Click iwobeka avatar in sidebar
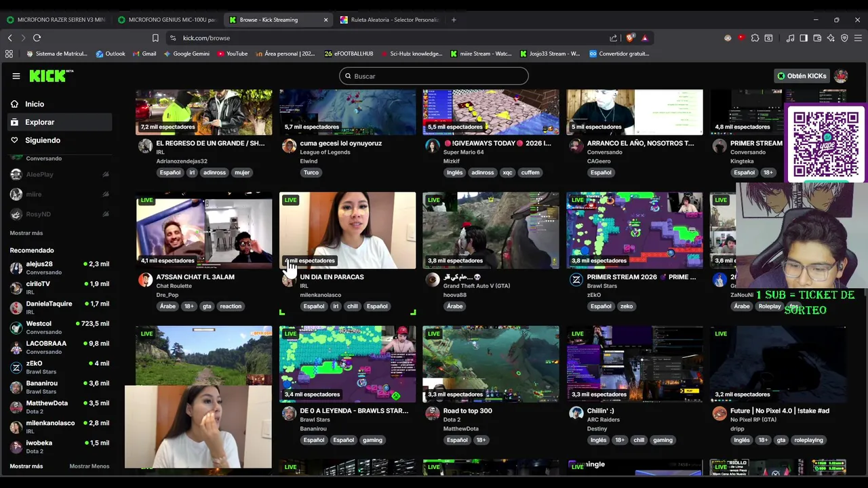The height and width of the screenshot is (488, 868). (x=16, y=447)
